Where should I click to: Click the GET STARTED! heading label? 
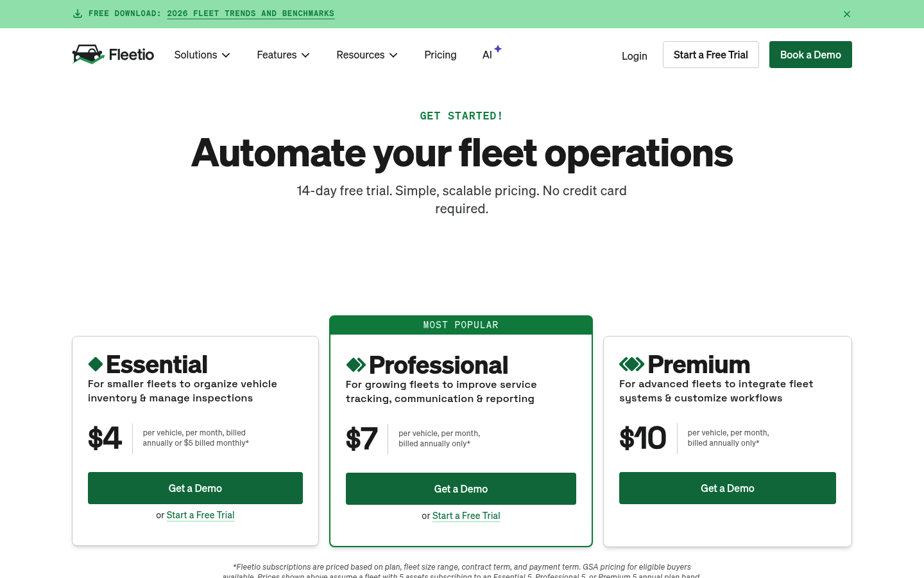tap(461, 116)
